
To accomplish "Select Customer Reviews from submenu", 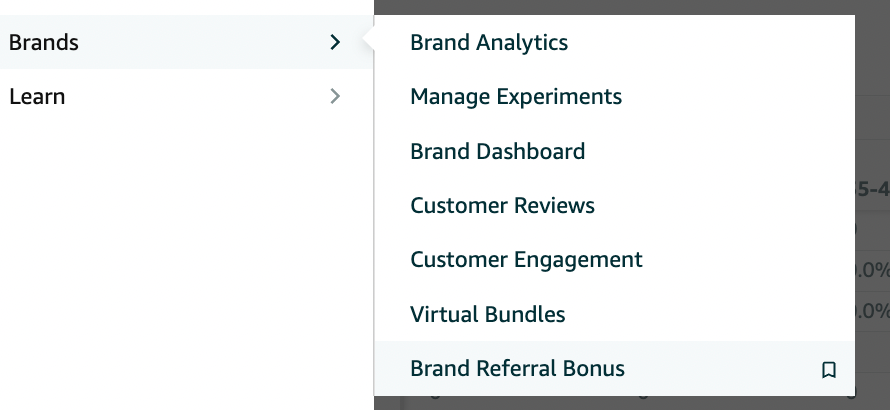I will (x=502, y=205).
